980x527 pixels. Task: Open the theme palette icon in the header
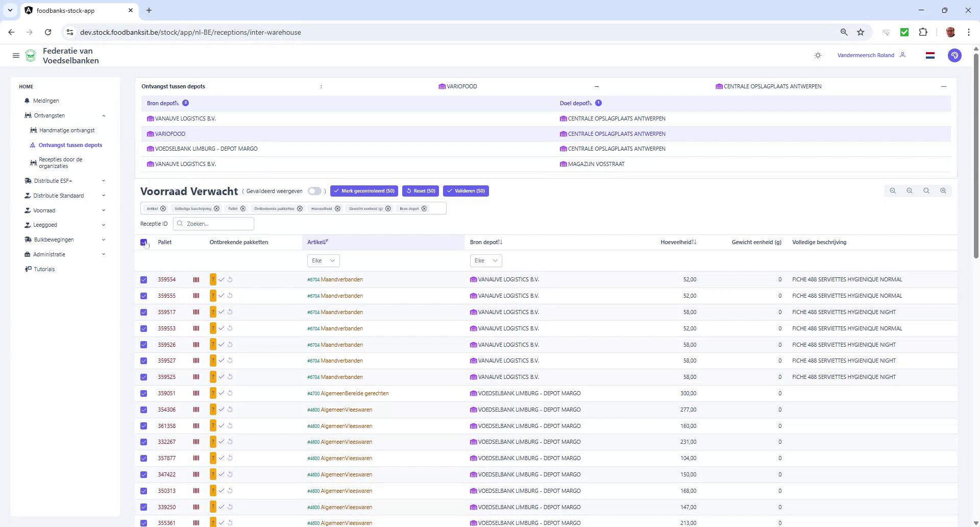tap(954, 55)
